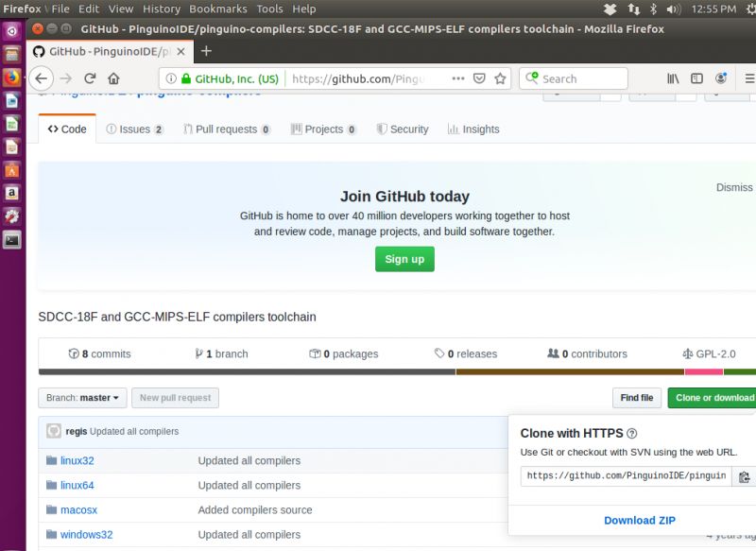Open Amazon launcher icon
This screenshot has height=551, width=756.
(x=11, y=194)
